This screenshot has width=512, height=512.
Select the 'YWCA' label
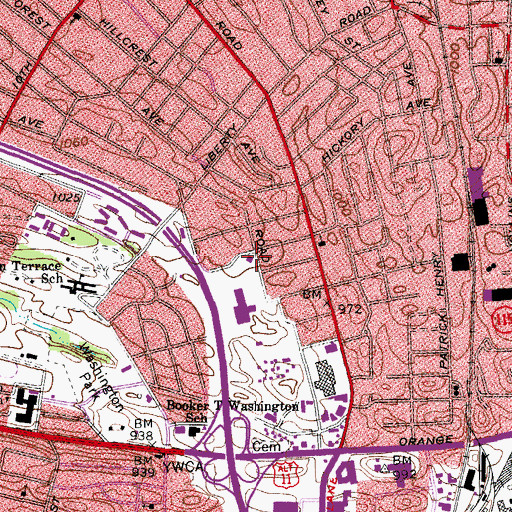click(x=183, y=467)
